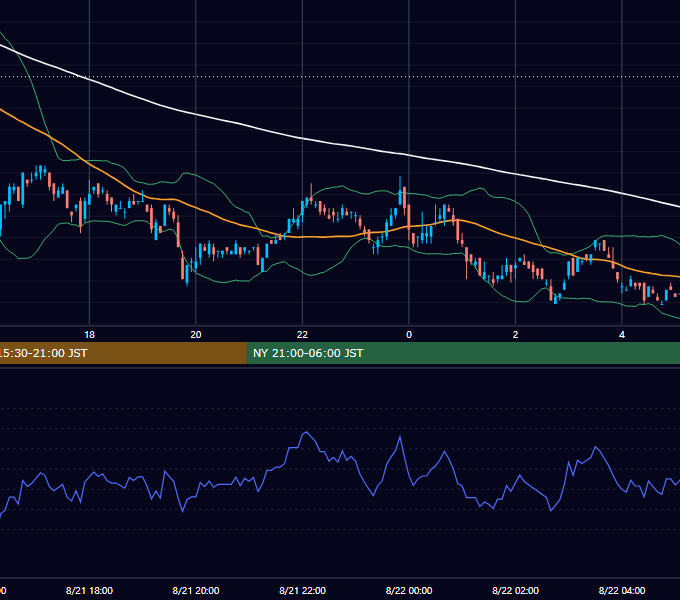Click the 8/22 04:00 time label
The image size is (680, 600).
[x=622, y=590]
